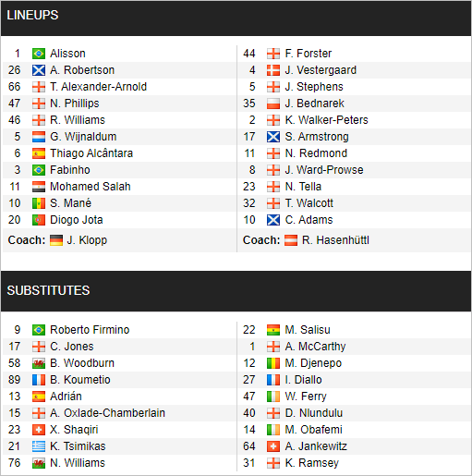The height and width of the screenshot is (476, 472).
Task: Click the Ghana flag beside M. Salisu
Action: [x=273, y=330]
